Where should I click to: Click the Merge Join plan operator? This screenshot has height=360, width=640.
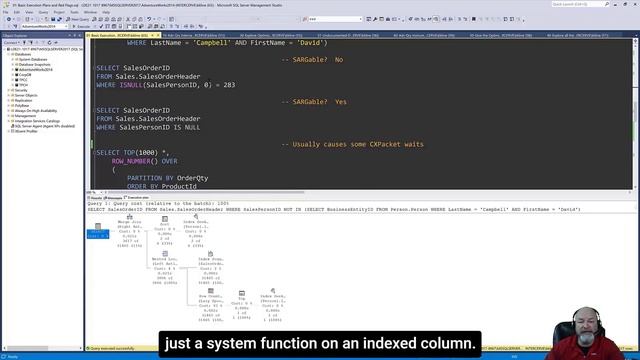129,231
